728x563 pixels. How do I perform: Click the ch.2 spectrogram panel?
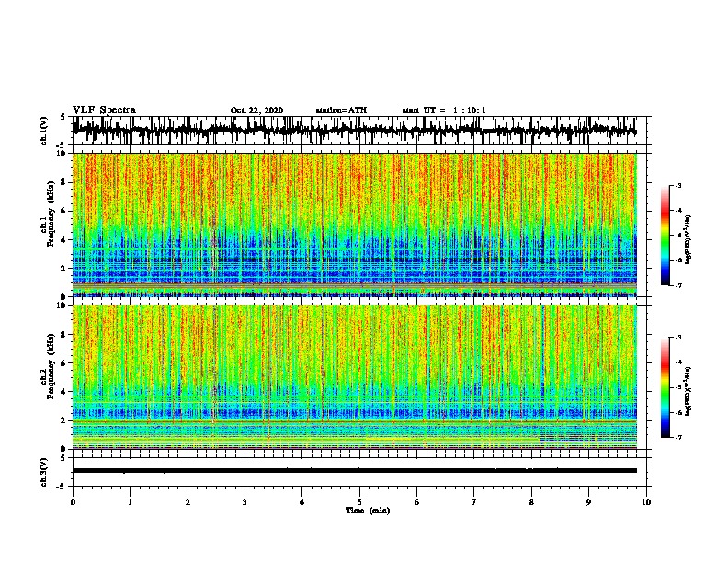click(x=355, y=377)
